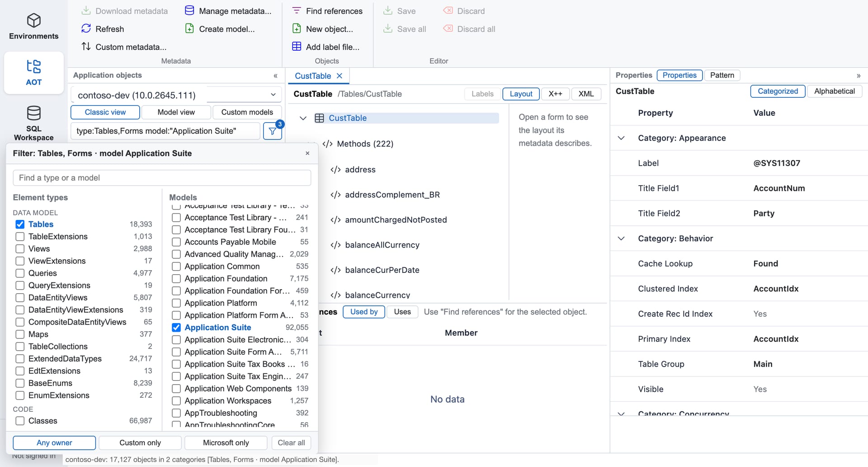Switch to the XML tab
The width and height of the screenshot is (868, 467).
coord(586,94)
